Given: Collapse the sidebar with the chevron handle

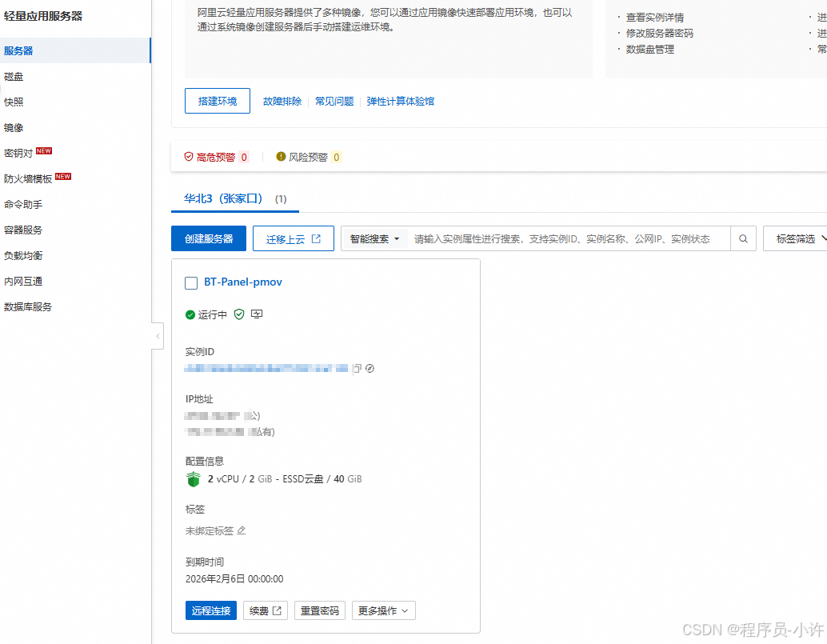Looking at the screenshot, I should coord(158,336).
